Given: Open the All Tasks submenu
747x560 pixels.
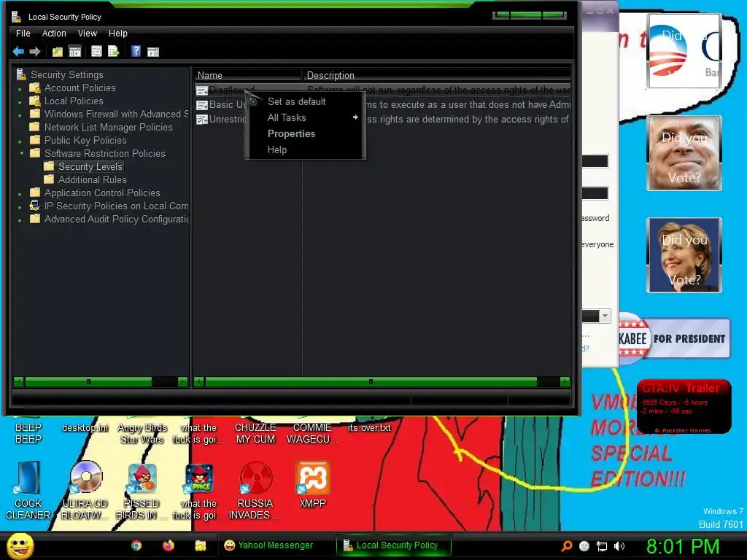Looking at the screenshot, I should tap(306, 117).
